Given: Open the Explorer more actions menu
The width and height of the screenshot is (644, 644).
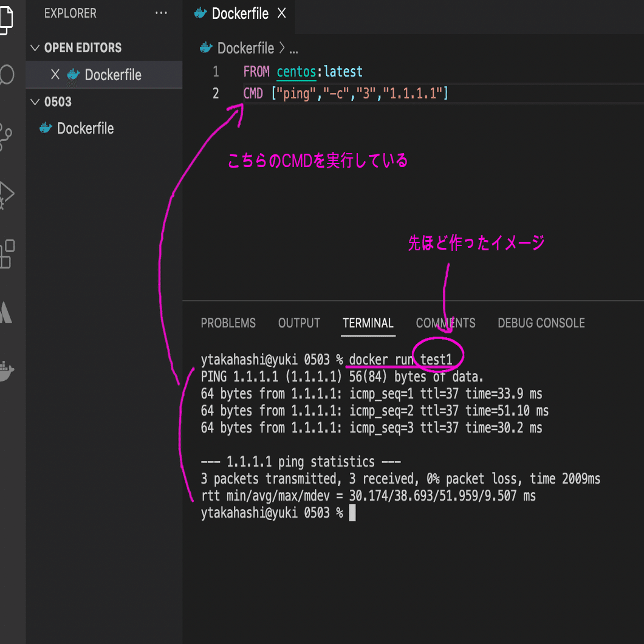Looking at the screenshot, I should 161,13.
